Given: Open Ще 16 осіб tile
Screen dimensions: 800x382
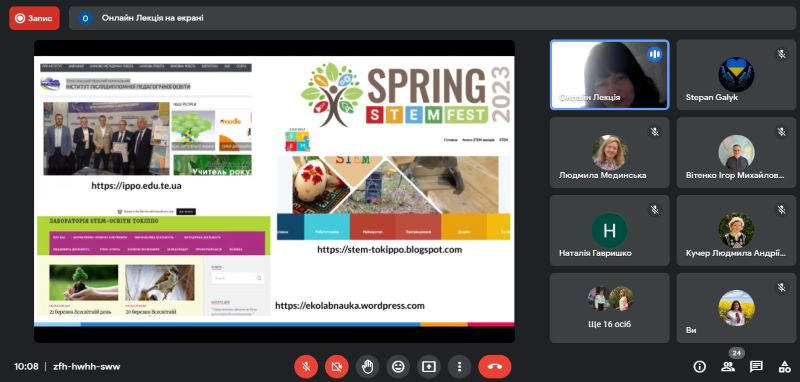Looking at the screenshot, I should click(x=609, y=308).
